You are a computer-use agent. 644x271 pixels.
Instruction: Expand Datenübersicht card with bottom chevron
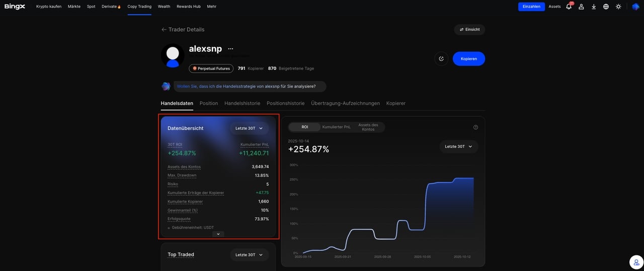click(218, 234)
